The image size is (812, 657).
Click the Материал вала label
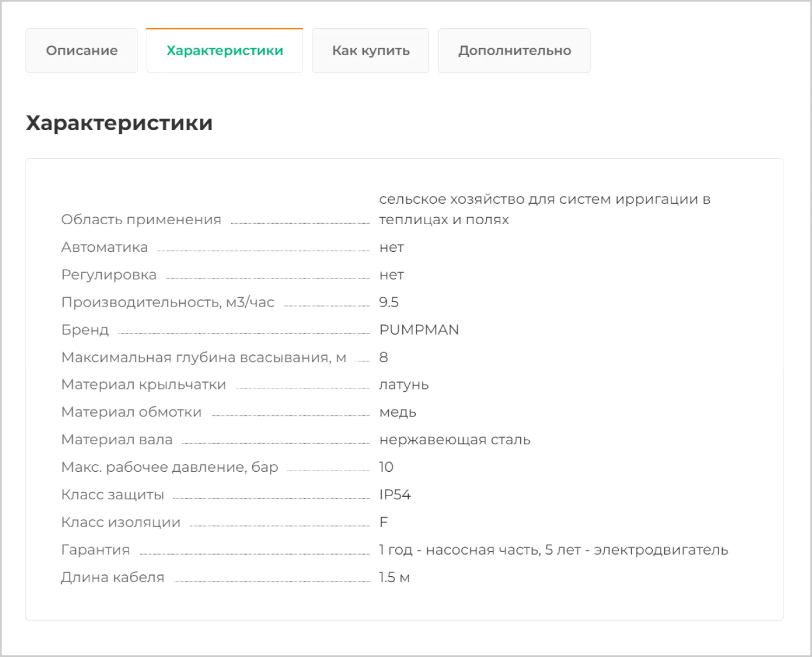(x=117, y=440)
